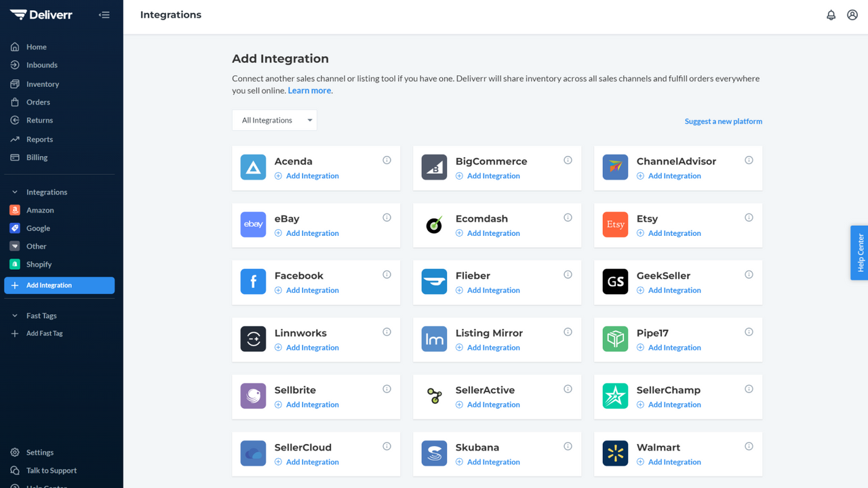The width and height of the screenshot is (868, 488).
Task: Click the SellerActive logo icon
Action: point(434,396)
